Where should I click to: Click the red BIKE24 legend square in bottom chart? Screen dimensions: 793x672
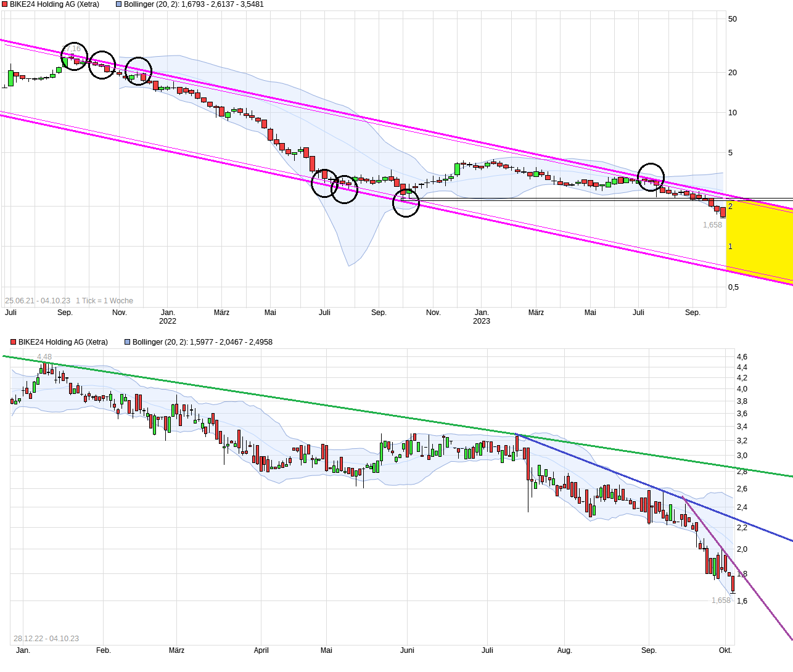14,342
